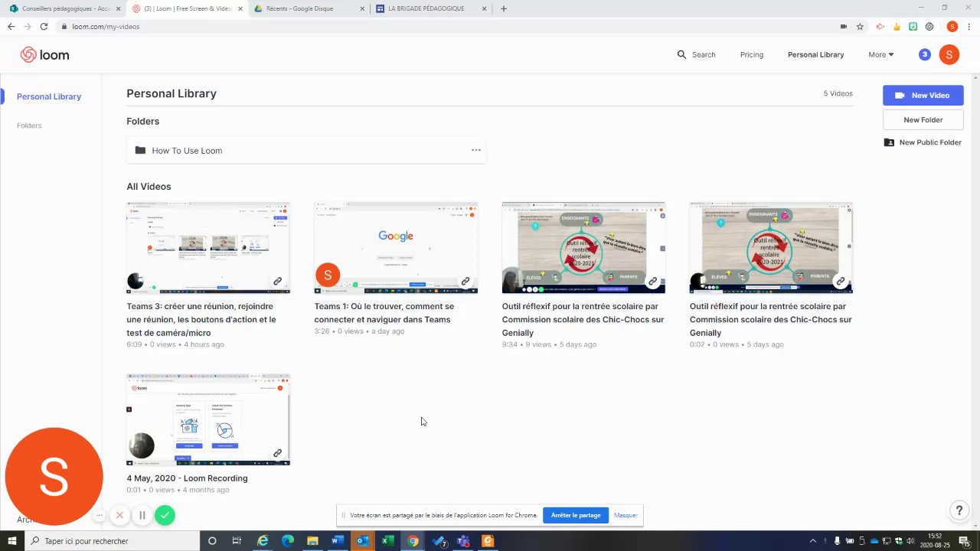Open the Teams 1 Google video thumbnail
The width and height of the screenshot is (980, 551).
[x=396, y=248]
